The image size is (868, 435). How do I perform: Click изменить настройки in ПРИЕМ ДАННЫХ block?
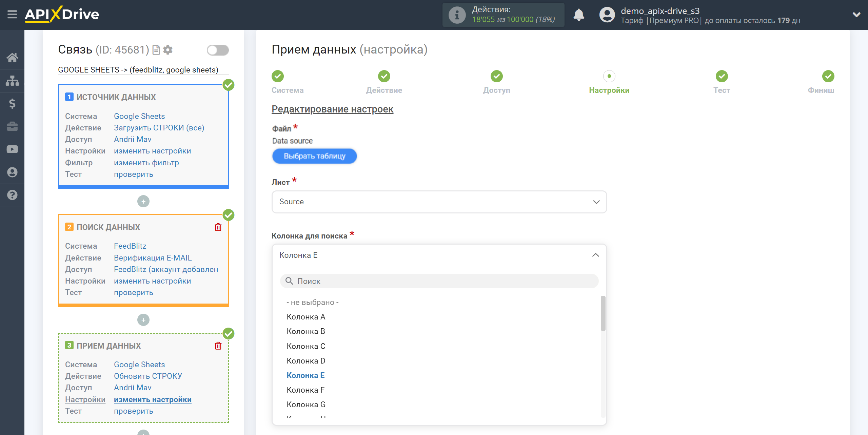[x=153, y=399]
